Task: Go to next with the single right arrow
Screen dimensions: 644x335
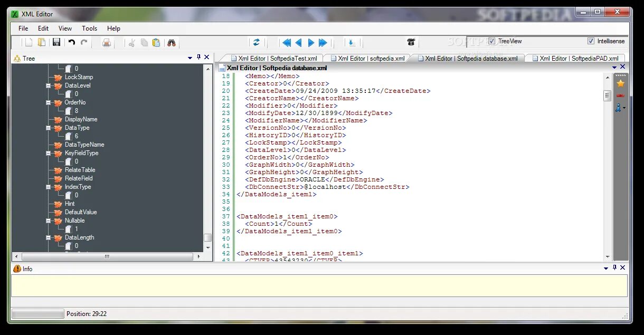Action: [x=311, y=43]
